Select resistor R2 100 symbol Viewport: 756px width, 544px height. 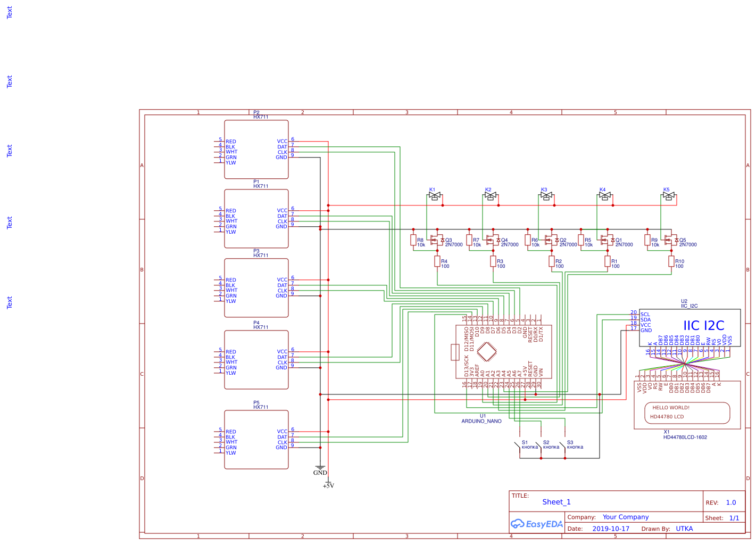pyautogui.click(x=552, y=261)
